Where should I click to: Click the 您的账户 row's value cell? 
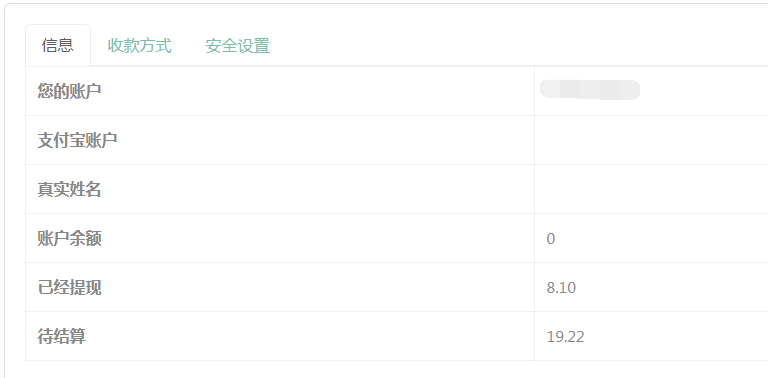[x=651, y=91]
